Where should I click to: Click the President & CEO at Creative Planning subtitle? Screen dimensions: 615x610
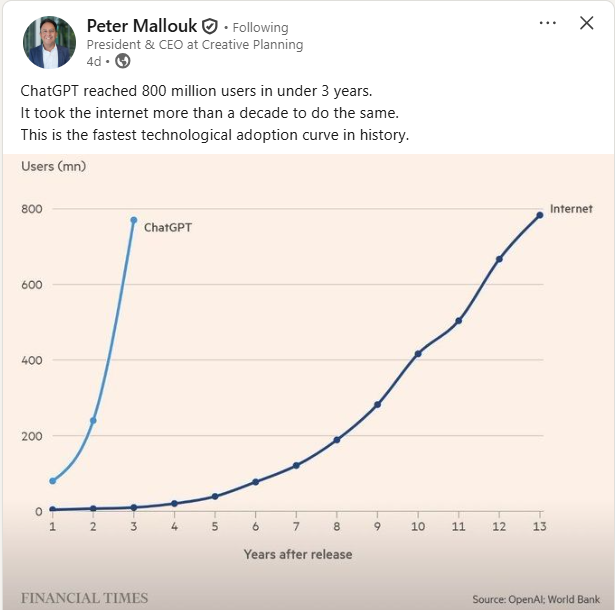point(195,45)
